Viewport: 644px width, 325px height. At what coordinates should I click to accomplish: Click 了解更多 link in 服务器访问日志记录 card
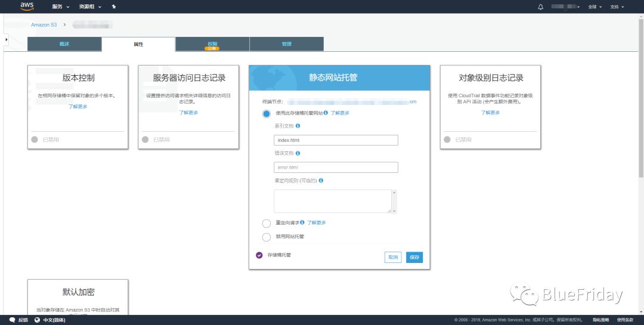(188, 112)
